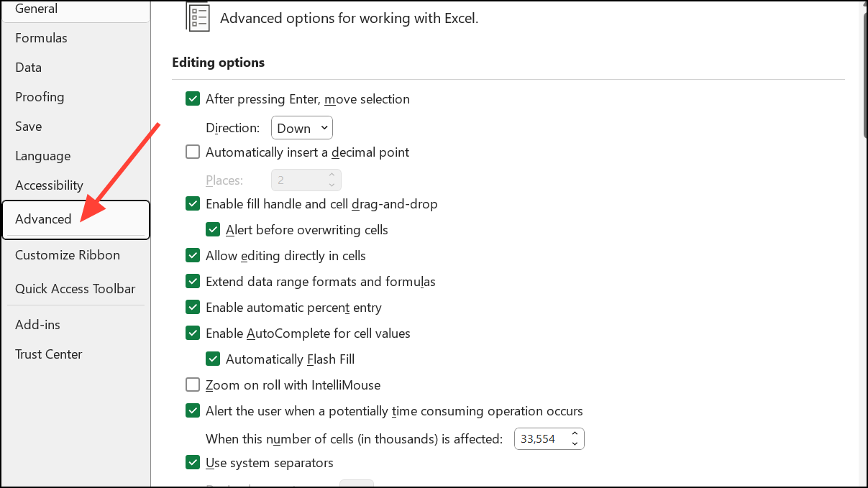Open the Direction dropdown
The image size is (868, 488).
301,127
